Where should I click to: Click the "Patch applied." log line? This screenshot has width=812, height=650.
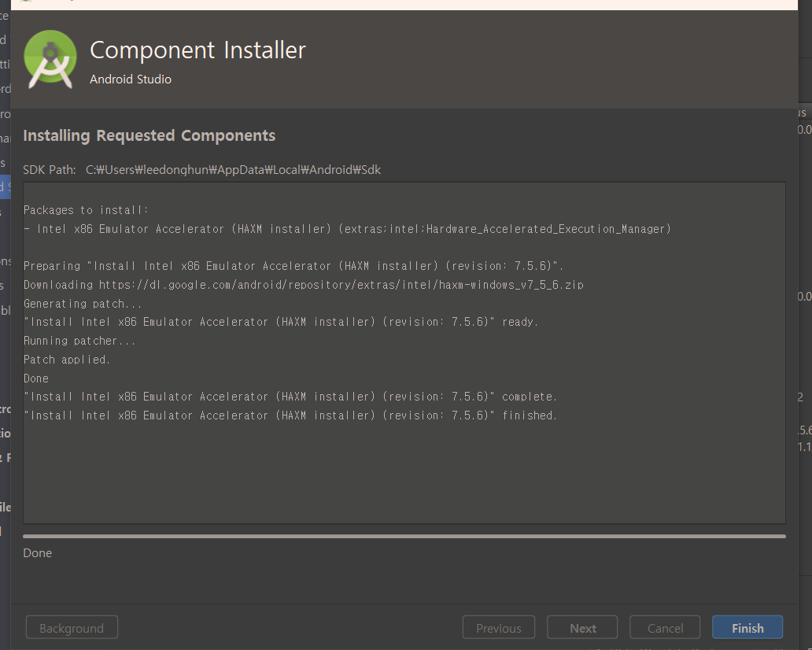(x=67, y=360)
